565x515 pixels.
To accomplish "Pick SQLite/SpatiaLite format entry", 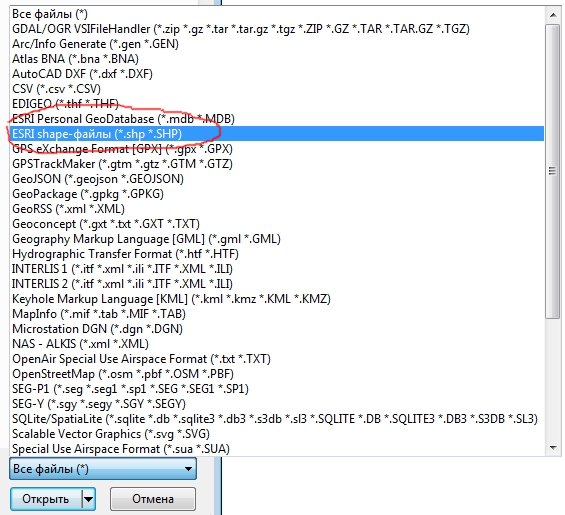I will (277, 419).
